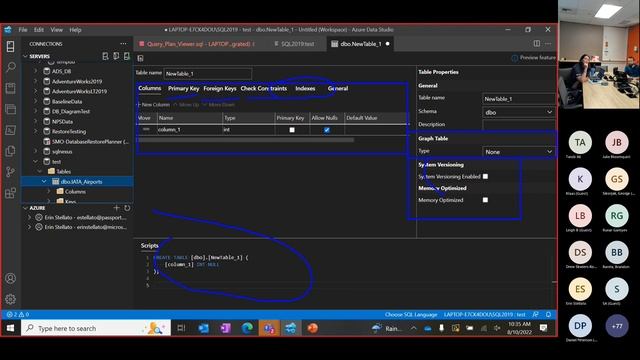640x360 pixels.
Task: Open Microsoft Edge from the taskbar
Action: pyautogui.click(x=247, y=328)
